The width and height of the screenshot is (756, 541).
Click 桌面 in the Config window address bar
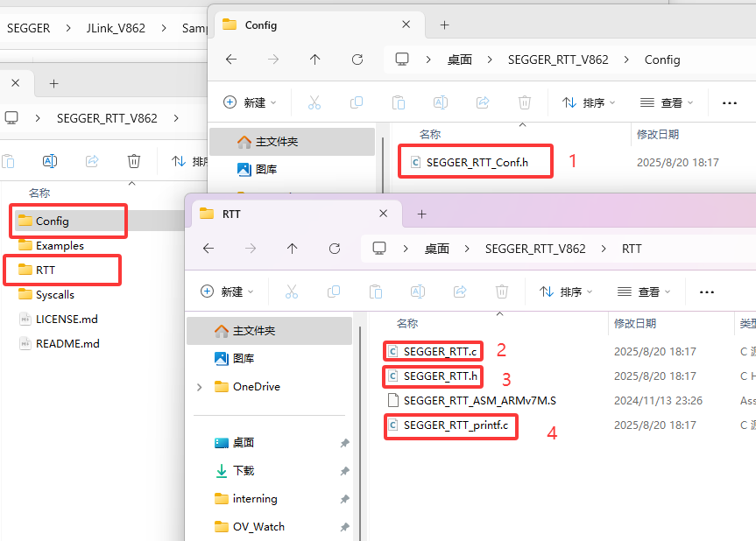coord(460,60)
